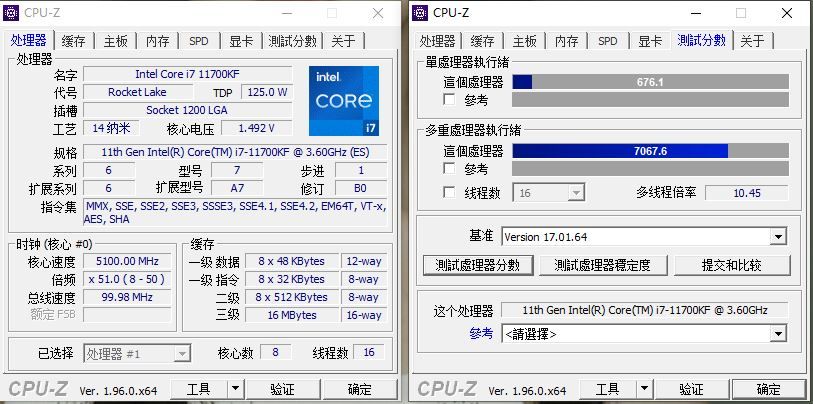This screenshot has height=404, width=813.
Task: Click technology value 14 纳米
Action: (111, 128)
